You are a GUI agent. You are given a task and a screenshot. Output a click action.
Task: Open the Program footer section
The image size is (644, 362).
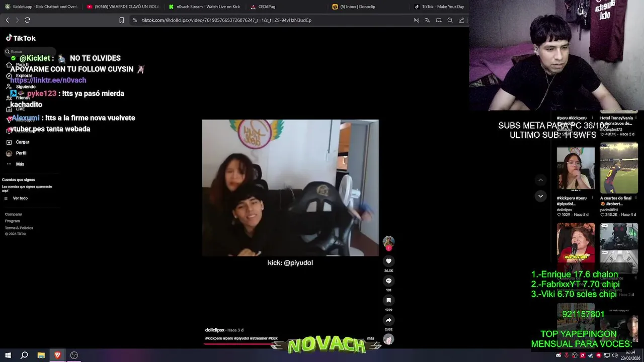pyautogui.click(x=13, y=221)
